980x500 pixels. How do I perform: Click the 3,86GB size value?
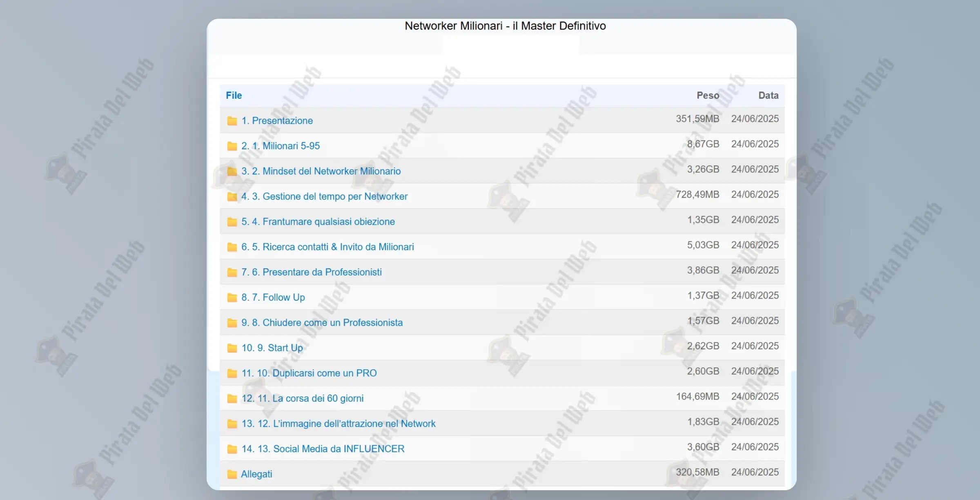point(703,270)
